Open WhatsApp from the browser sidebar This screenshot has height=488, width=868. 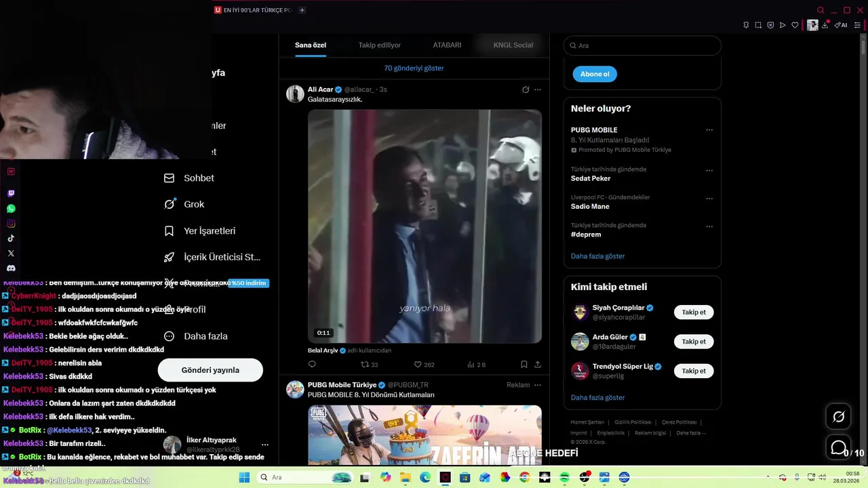point(11,209)
